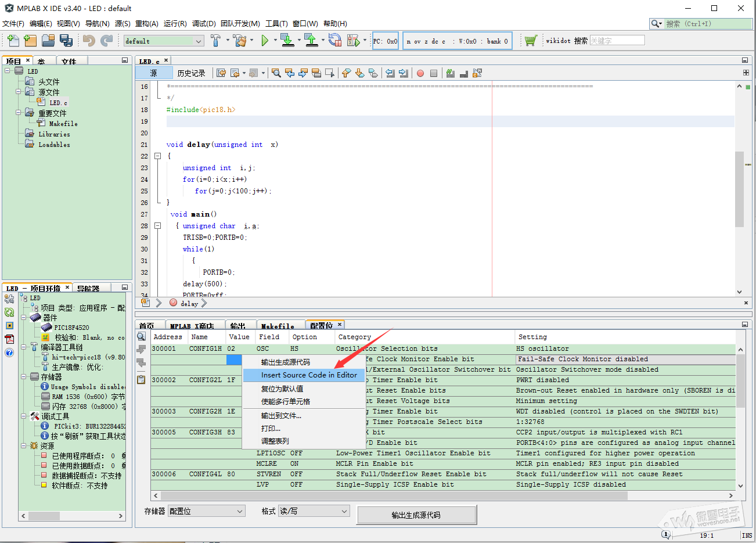Click the Debug Project icon

tap(353, 40)
